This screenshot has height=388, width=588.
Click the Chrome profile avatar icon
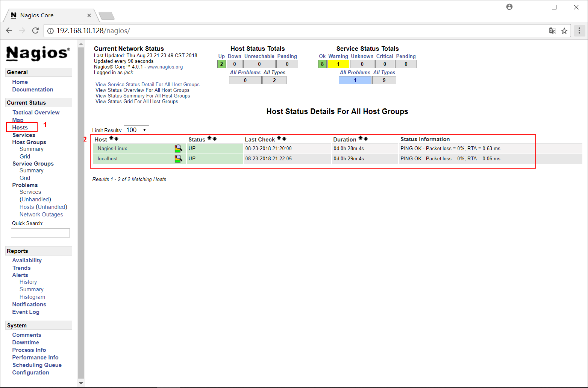pos(509,7)
